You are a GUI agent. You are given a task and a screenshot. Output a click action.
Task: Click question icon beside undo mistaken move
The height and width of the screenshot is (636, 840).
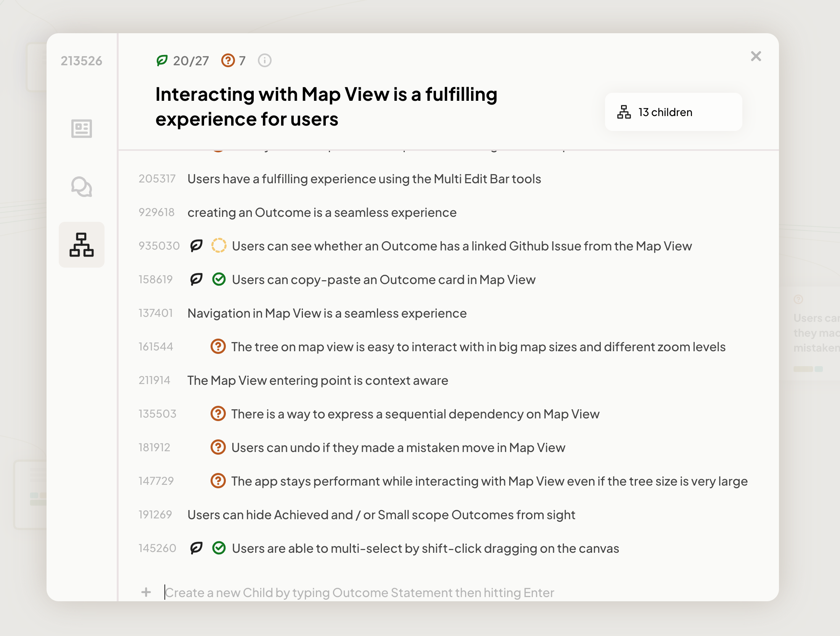[218, 447]
